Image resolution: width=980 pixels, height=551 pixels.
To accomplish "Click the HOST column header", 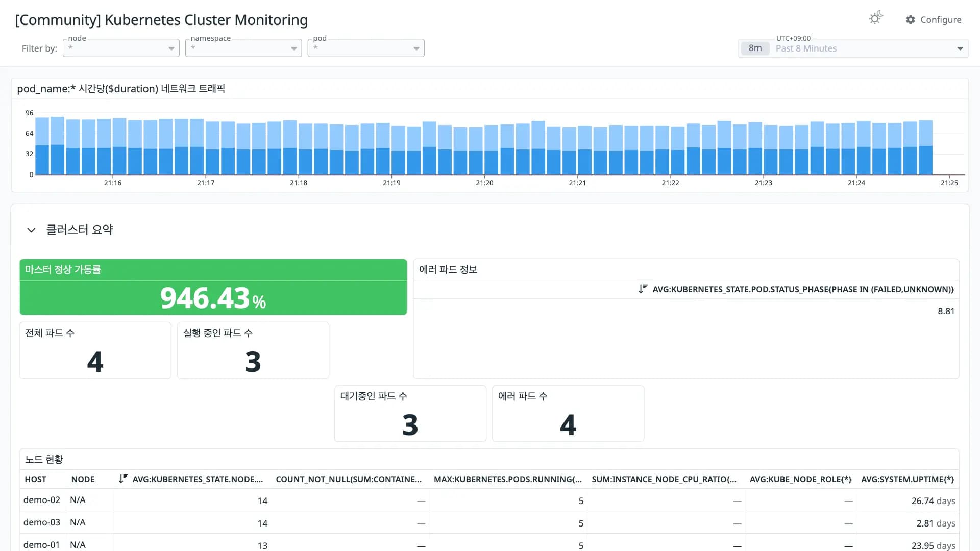I will point(35,479).
